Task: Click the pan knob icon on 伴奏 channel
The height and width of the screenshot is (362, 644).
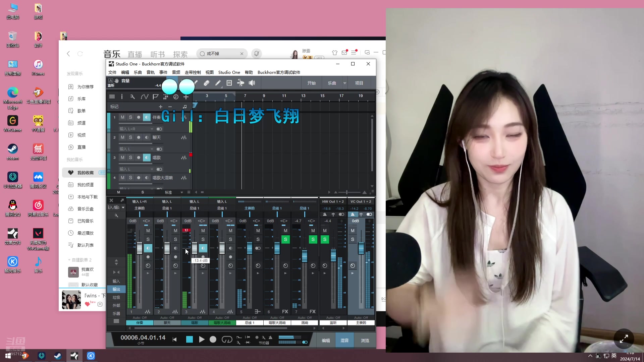Action: [x=148, y=266]
